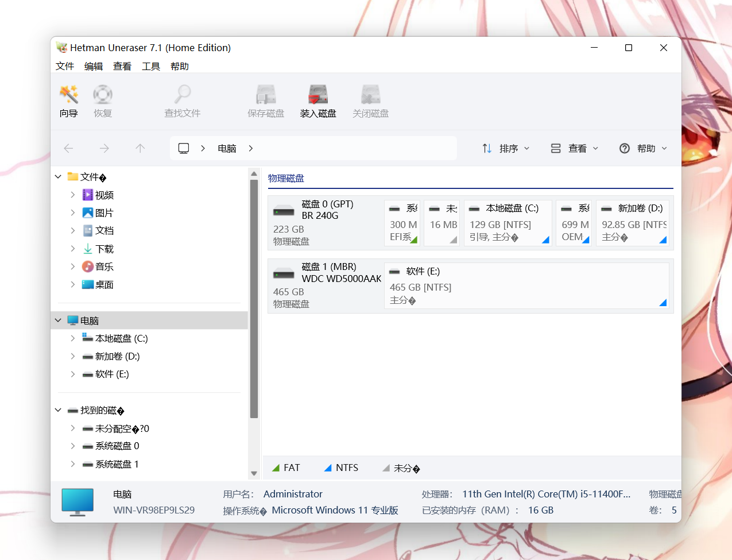Expand the 系统磁盘 0 tree node

73,446
